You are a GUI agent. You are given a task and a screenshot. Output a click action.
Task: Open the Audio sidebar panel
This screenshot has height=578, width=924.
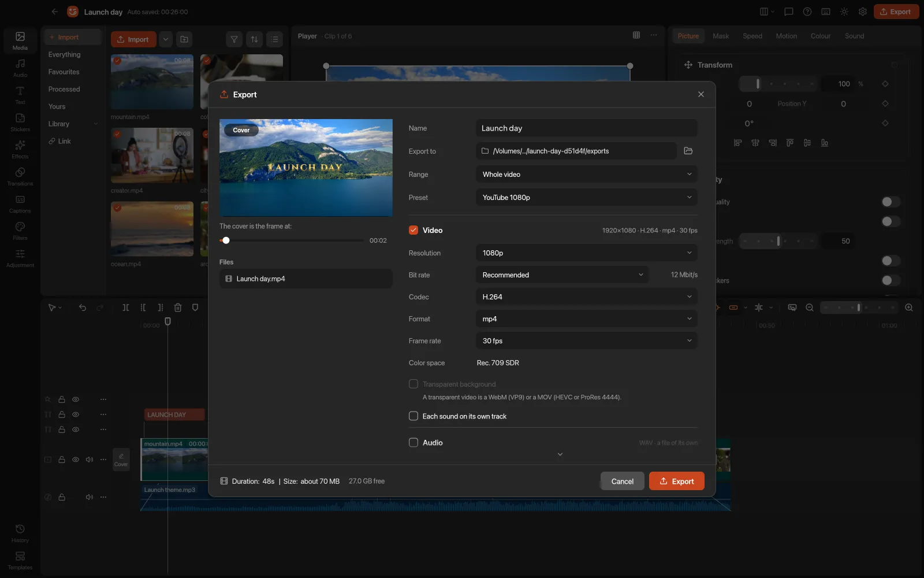click(x=20, y=68)
